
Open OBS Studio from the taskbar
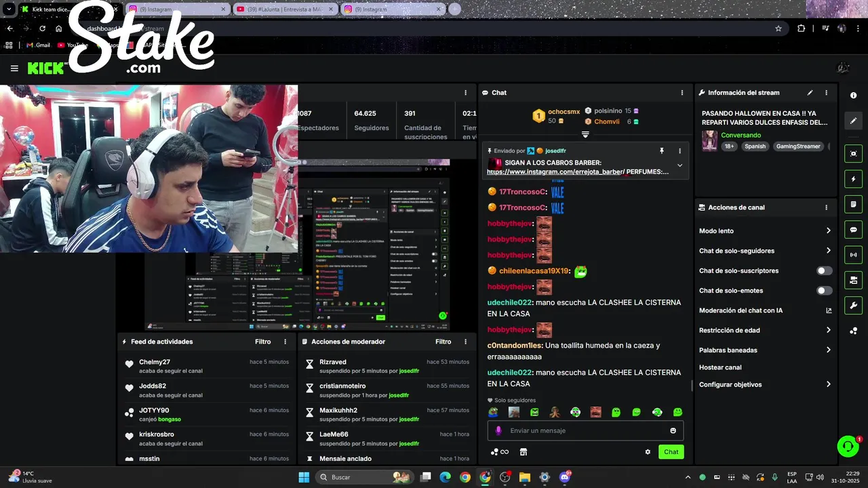pyautogui.click(x=505, y=477)
